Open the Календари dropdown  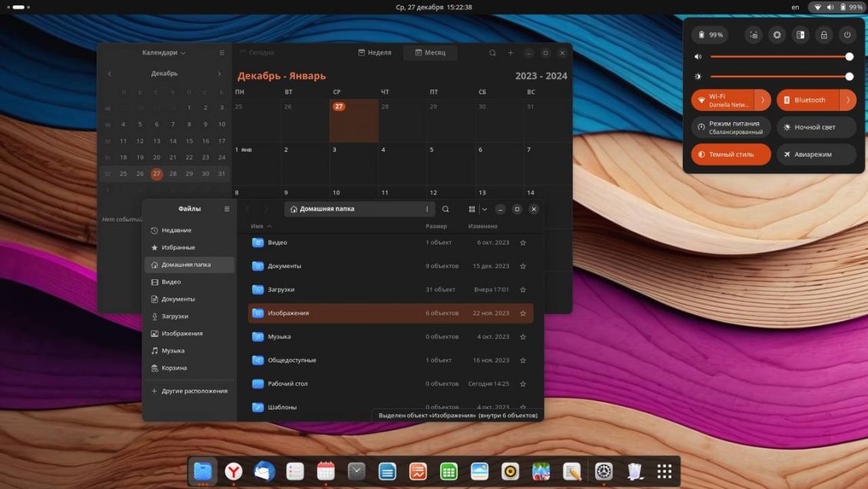tap(161, 52)
